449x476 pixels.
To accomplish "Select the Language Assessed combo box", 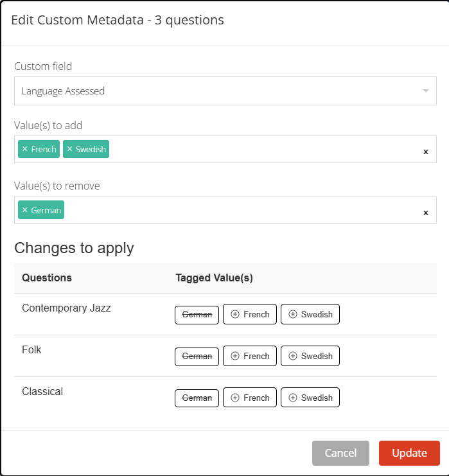I will [218, 91].
